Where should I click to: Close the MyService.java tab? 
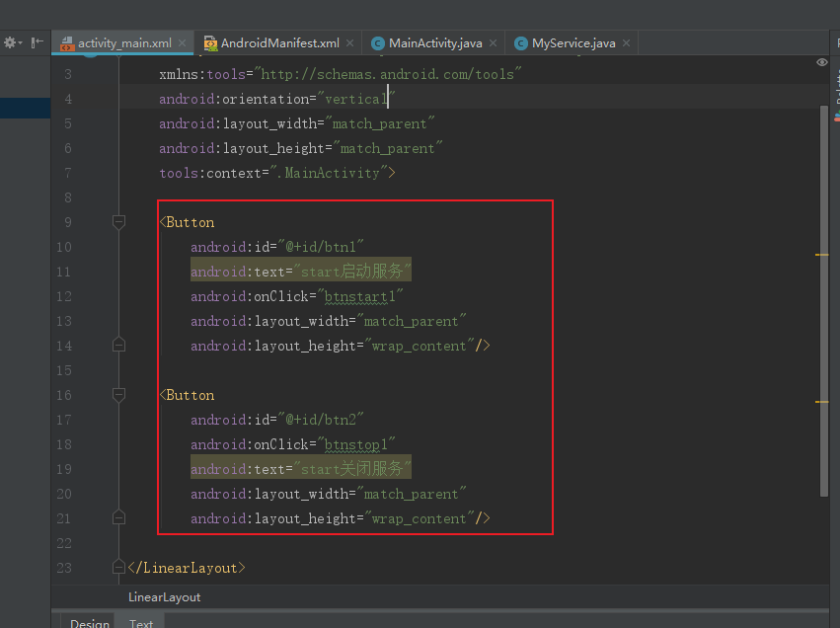(626, 42)
